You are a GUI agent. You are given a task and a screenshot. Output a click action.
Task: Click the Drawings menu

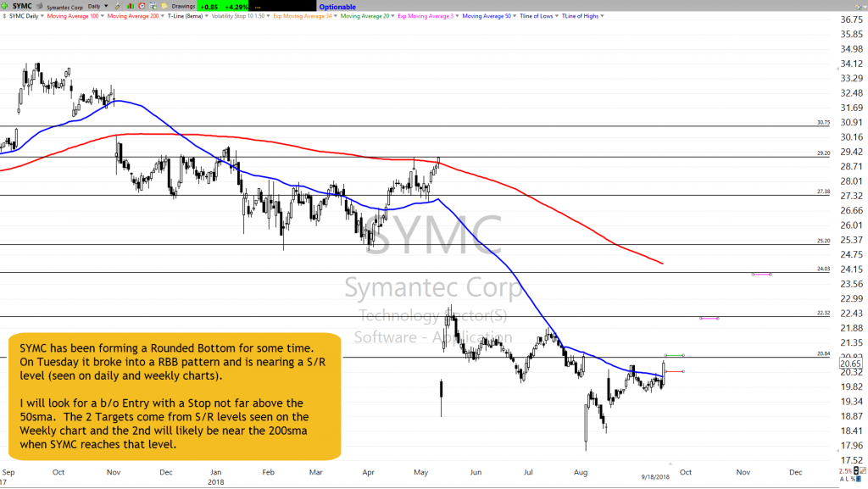[x=183, y=6]
